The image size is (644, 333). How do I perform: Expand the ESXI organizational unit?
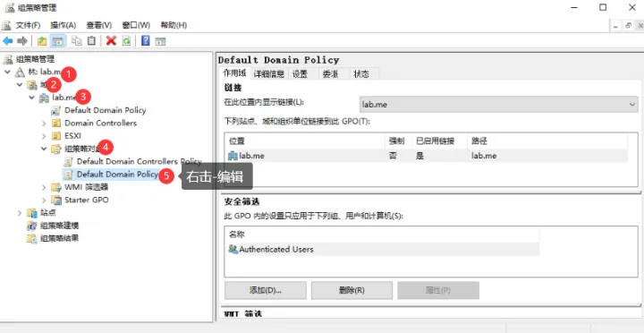click(45, 136)
